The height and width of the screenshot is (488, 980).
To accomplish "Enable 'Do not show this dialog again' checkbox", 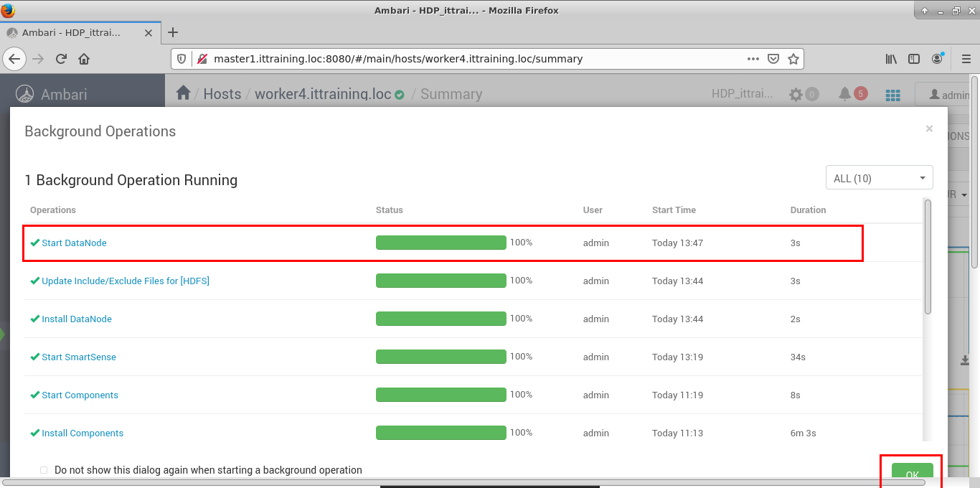I will 44,470.
